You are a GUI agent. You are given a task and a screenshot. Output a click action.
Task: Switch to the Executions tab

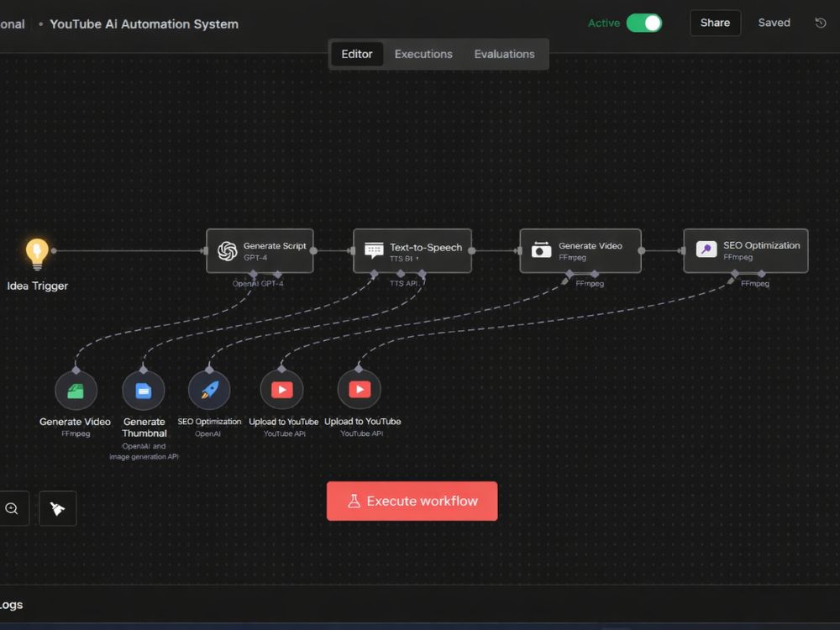pos(423,54)
